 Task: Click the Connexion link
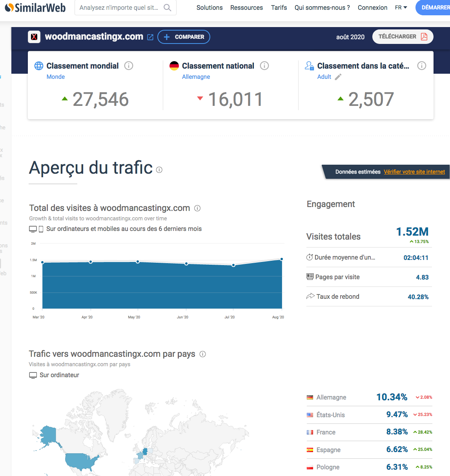[372, 8]
